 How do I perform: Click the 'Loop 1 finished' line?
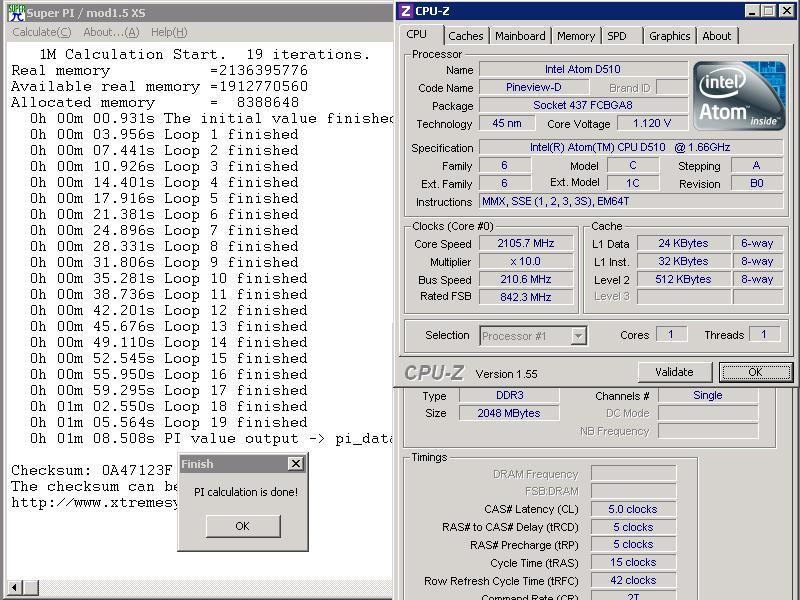coord(164,135)
